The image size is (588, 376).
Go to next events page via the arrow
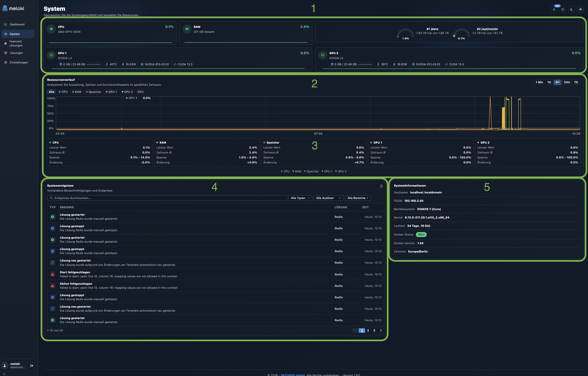381,331
